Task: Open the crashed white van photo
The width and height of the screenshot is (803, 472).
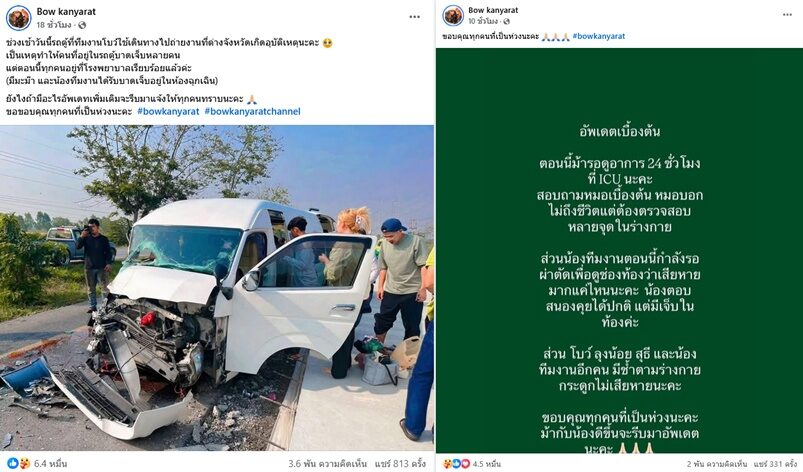Action: (217, 288)
